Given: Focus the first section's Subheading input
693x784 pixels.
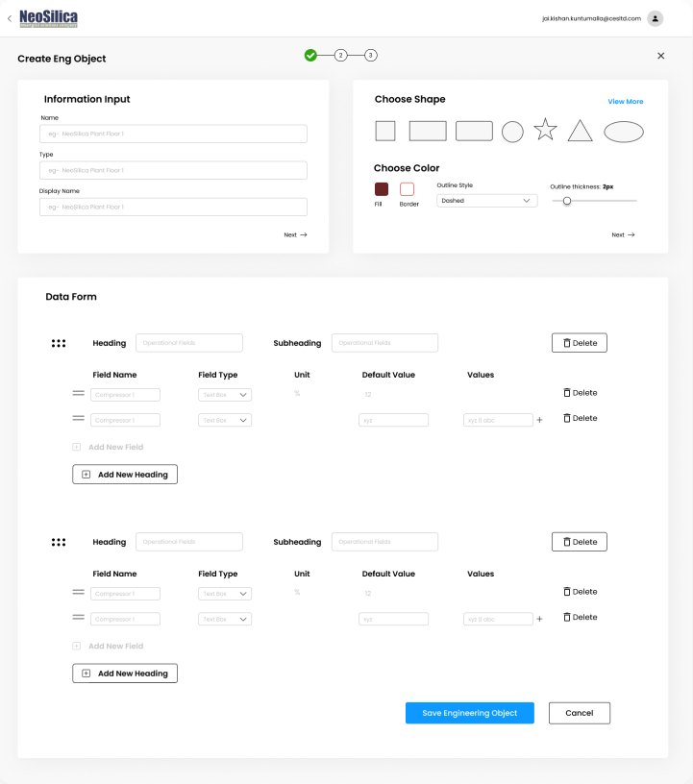Looking at the screenshot, I should pyautogui.click(x=384, y=343).
